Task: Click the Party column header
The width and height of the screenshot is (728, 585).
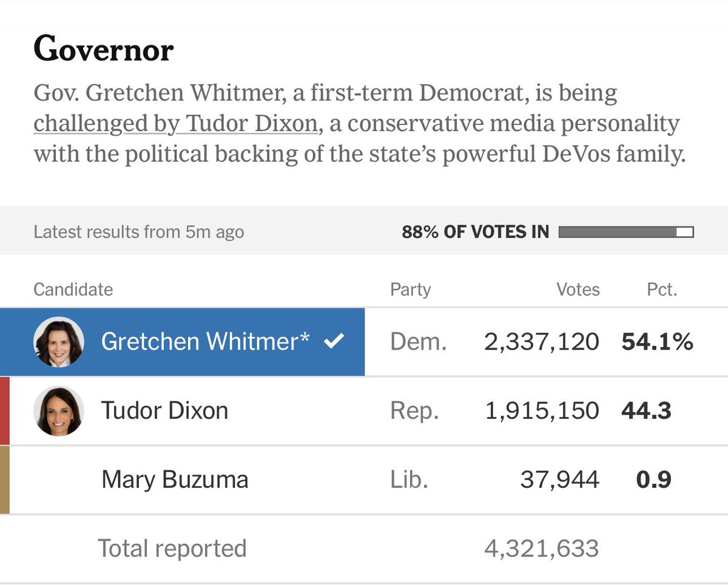Action: tap(410, 289)
